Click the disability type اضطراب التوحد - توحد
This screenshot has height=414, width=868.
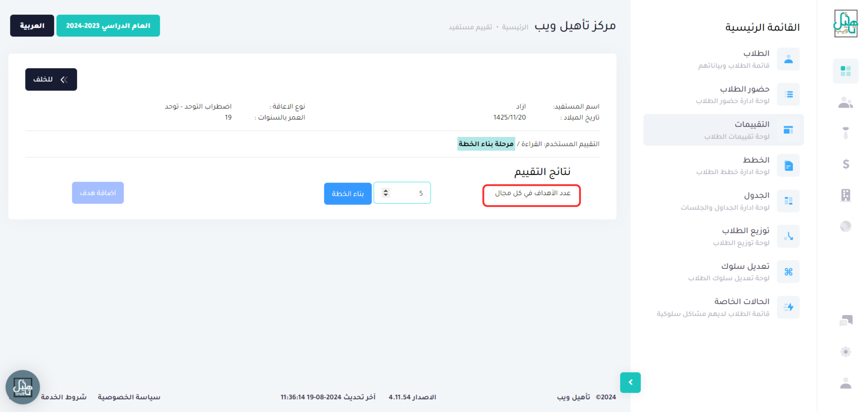[198, 107]
